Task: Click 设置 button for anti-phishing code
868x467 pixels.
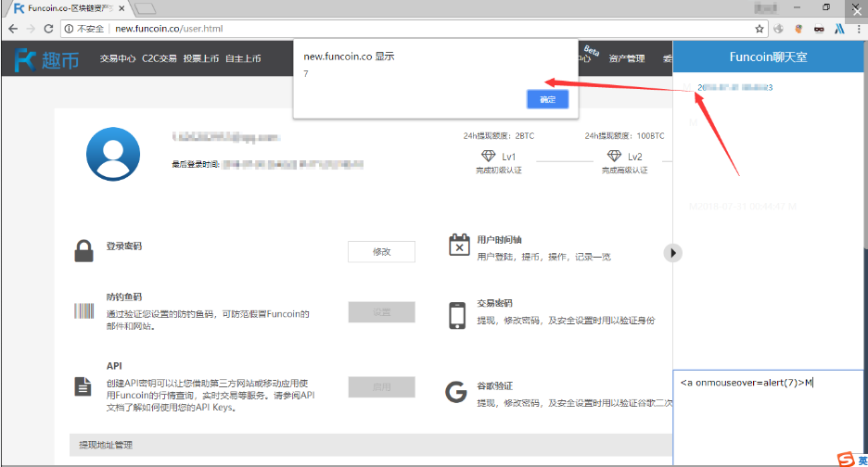Action: (381, 312)
